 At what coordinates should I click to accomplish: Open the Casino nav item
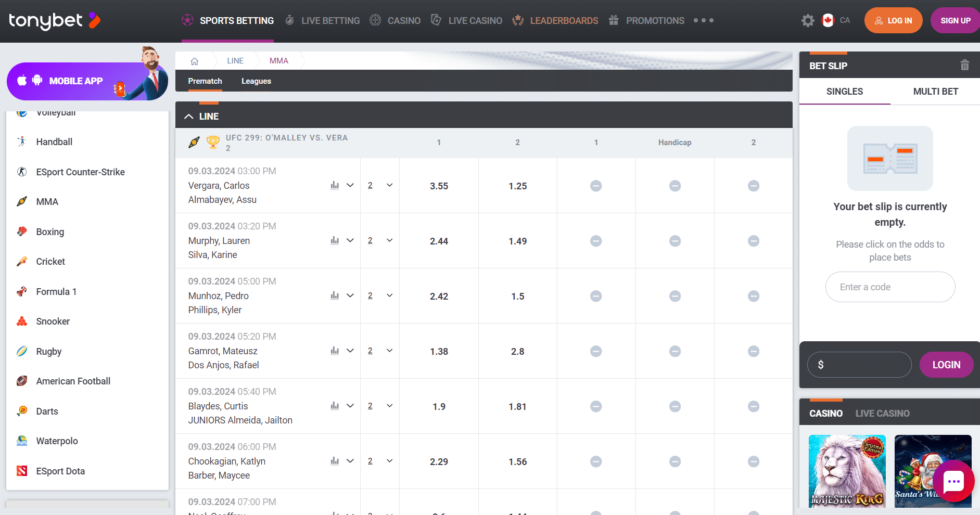(x=395, y=21)
